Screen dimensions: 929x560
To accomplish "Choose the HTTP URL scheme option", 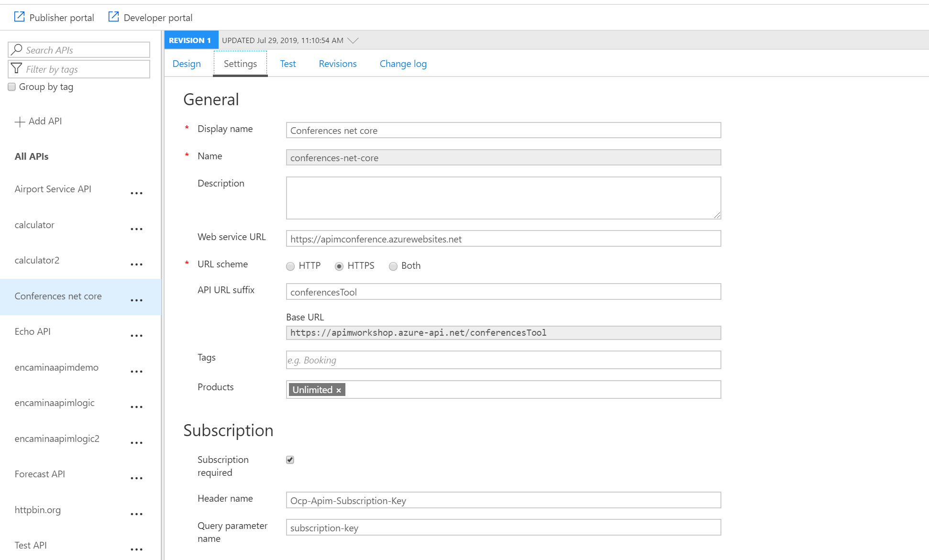I will (x=290, y=266).
